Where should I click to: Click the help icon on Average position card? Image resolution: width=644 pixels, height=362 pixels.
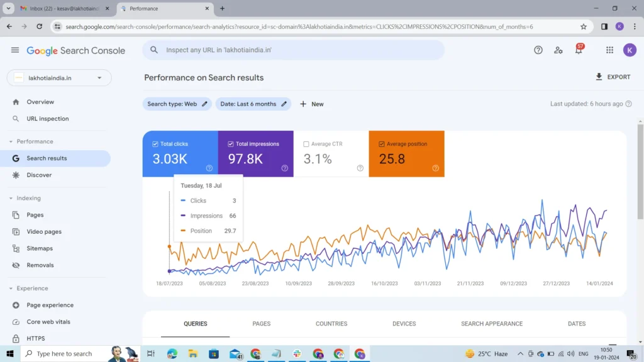[435, 168]
